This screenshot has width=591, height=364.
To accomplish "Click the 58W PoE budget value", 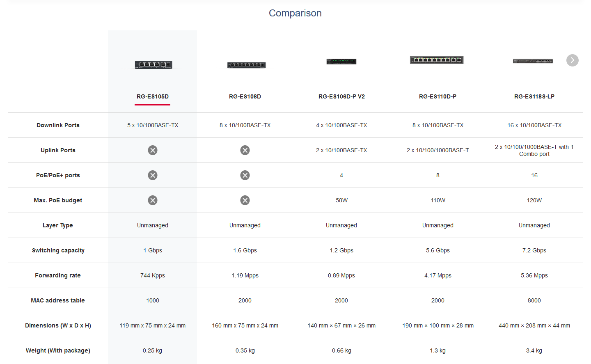I will pos(341,200).
